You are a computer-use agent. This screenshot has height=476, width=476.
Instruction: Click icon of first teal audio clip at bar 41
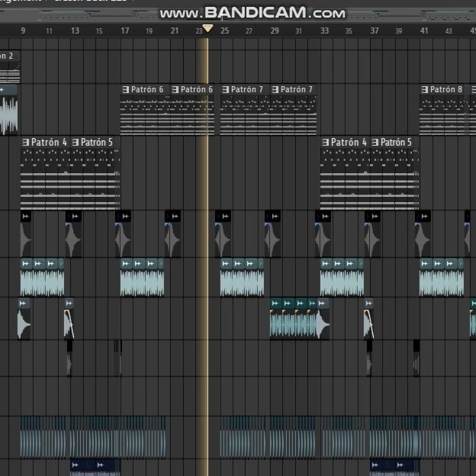425,263
